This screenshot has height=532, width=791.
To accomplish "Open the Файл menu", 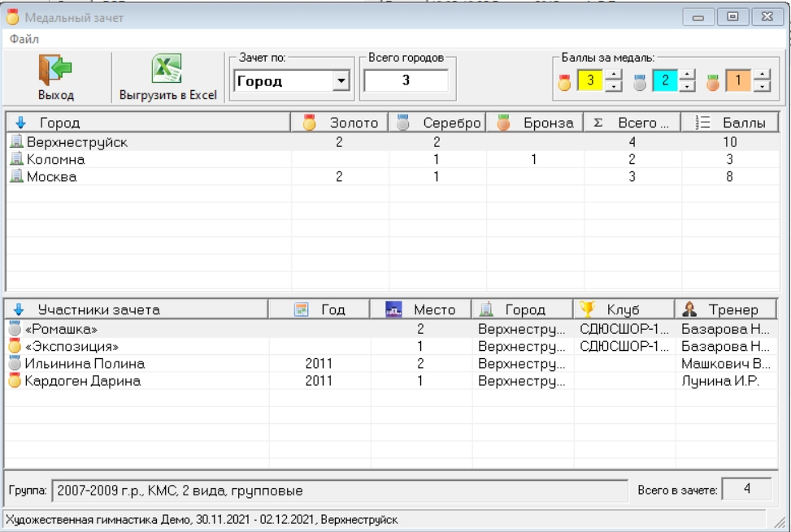I will point(24,39).
